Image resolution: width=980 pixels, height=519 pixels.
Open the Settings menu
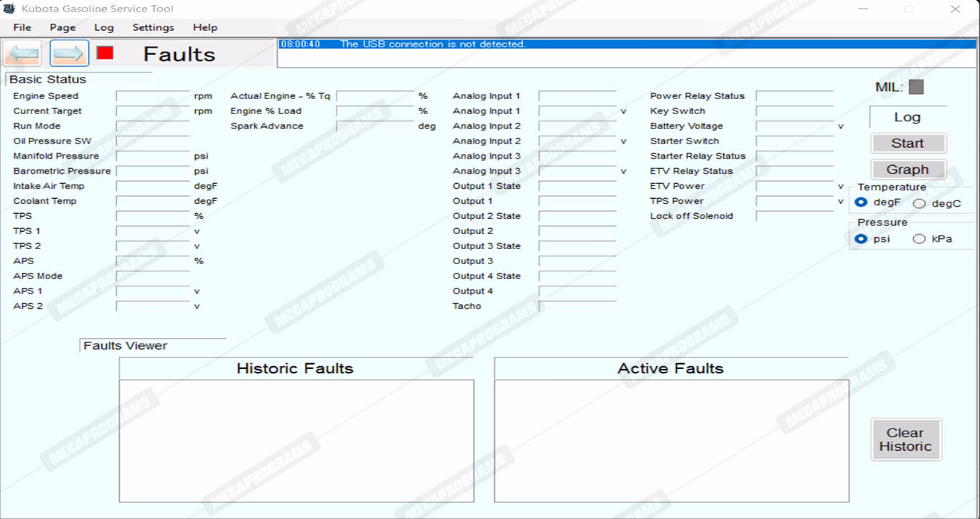(x=153, y=27)
